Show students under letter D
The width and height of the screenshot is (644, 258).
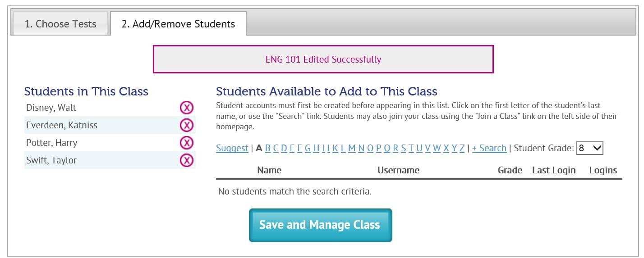click(x=284, y=148)
